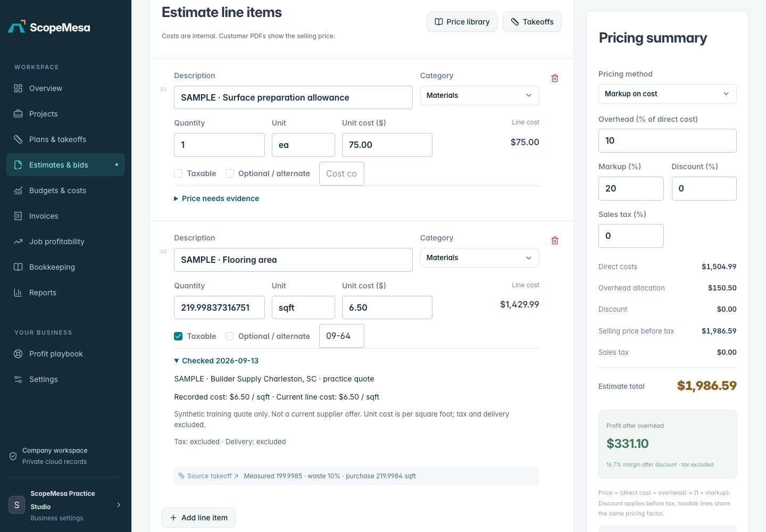Screen dimensions: 766x532
Task: Expand the Price needs evidence section
Action: point(217,198)
